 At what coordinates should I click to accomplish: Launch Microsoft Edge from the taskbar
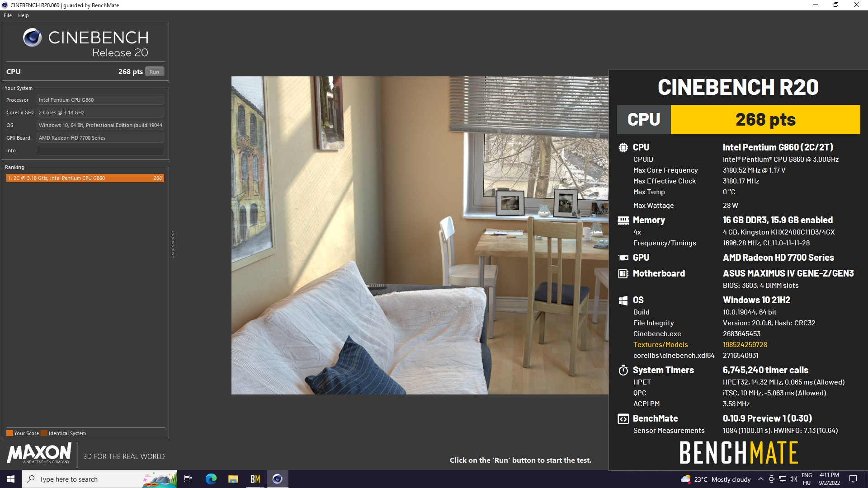211,479
